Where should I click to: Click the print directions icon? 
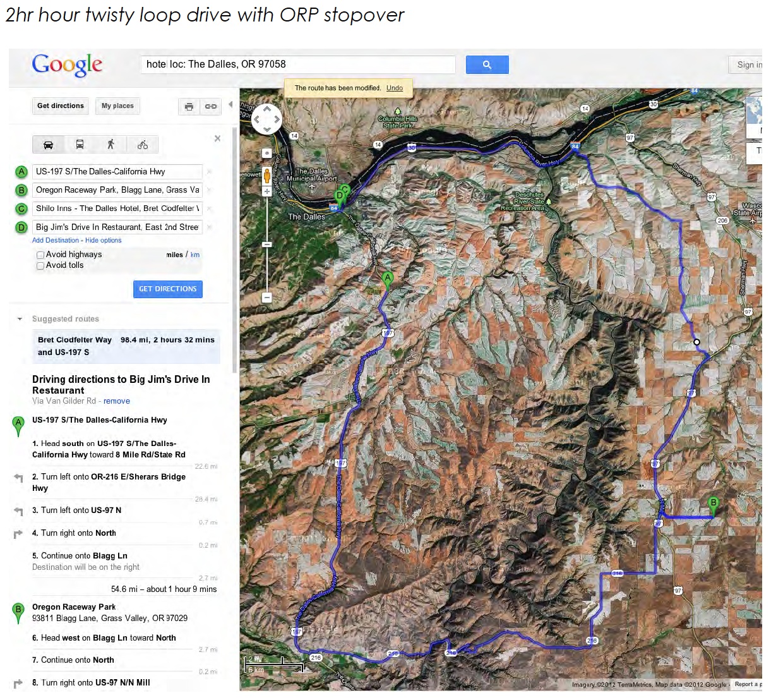click(x=189, y=107)
